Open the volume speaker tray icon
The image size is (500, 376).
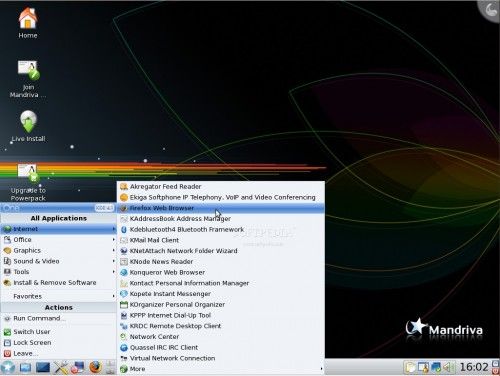coord(448,367)
